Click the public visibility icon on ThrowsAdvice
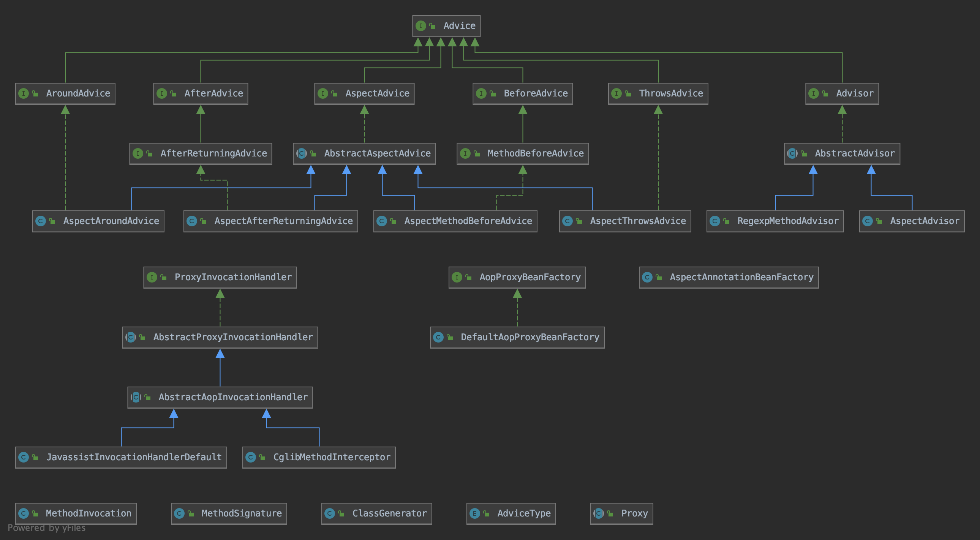This screenshot has height=540, width=980. [x=628, y=93]
